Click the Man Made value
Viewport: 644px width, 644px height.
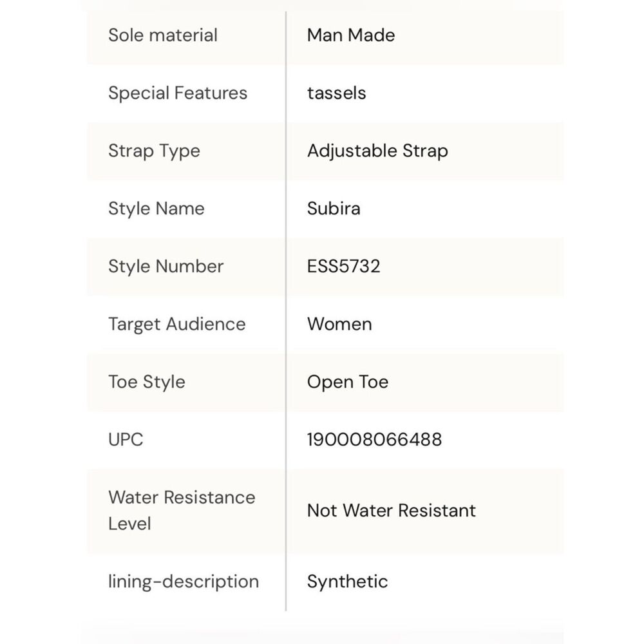(351, 35)
